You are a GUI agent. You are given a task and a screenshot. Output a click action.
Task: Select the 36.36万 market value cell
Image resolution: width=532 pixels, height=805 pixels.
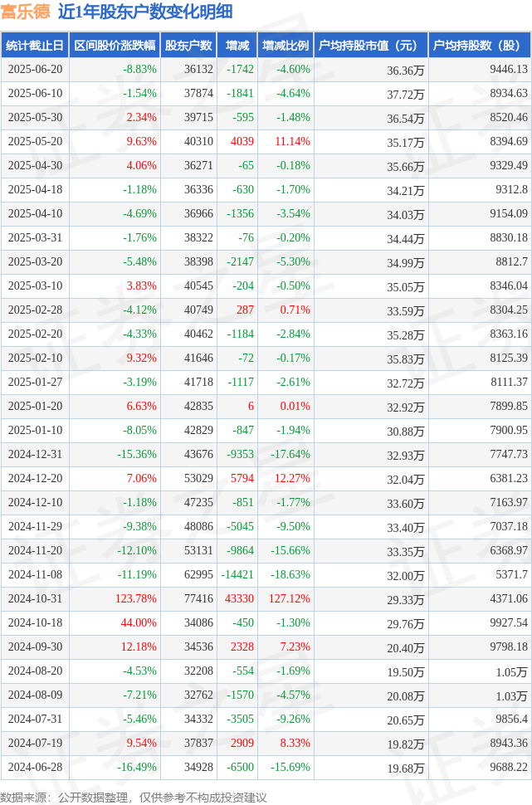tap(371, 70)
